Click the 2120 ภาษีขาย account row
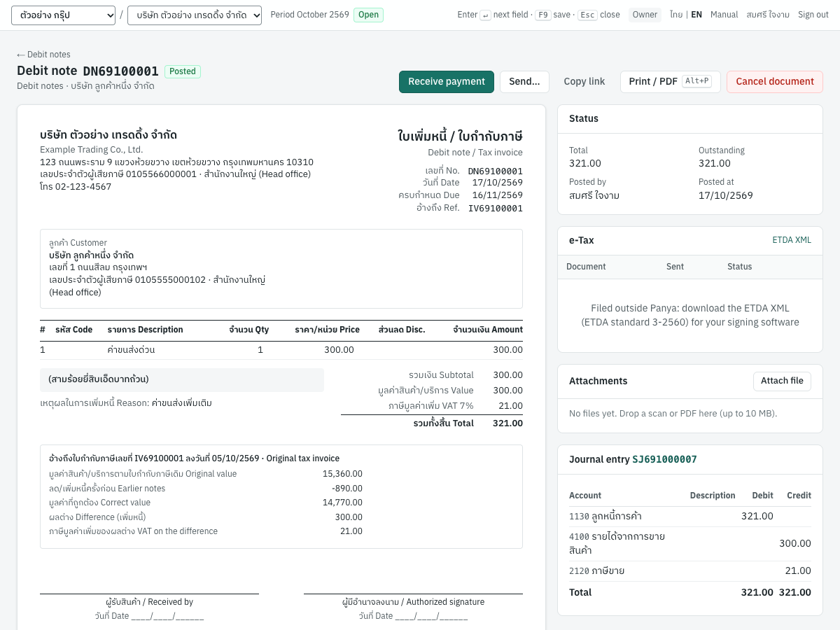This screenshot has height=630, width=840. click(x=690, y=570)
